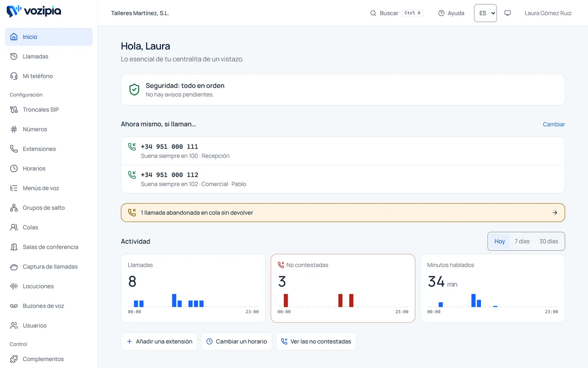The image size is (588, 368).
Task: Click the Grupos de salto icon
Action: (14, 208)
